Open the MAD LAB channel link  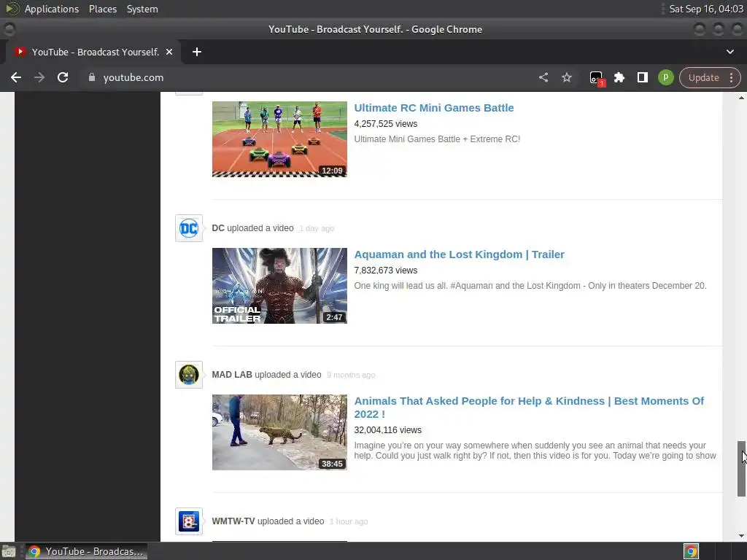232,375
